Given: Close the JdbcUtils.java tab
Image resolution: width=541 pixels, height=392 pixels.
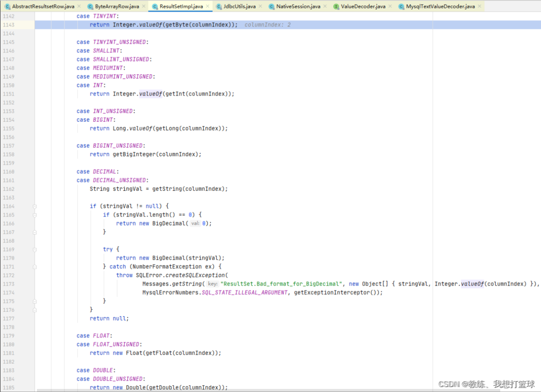Looking at the screenshot, I should [261, 6].
